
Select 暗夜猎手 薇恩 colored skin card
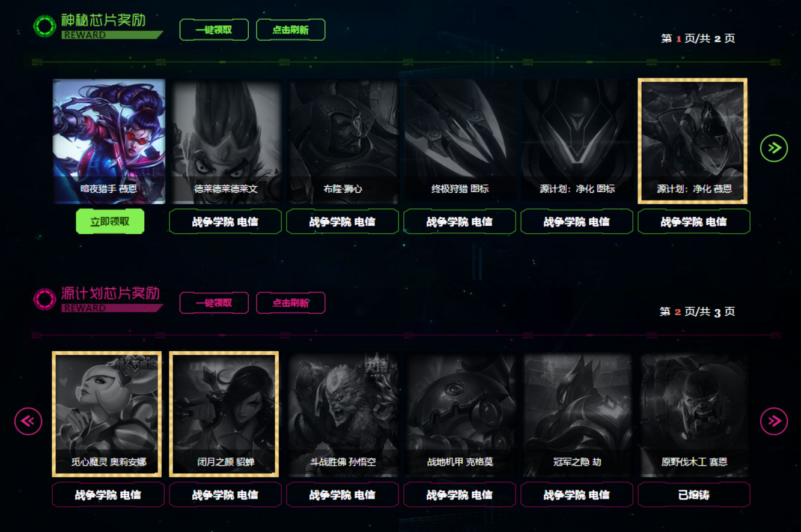pos(109,141)
